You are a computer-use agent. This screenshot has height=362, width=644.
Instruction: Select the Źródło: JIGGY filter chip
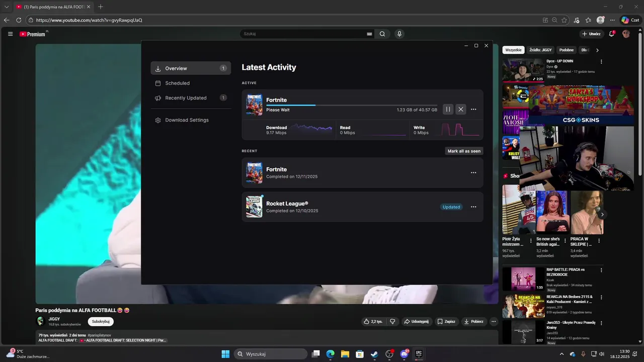coord(540,50)
